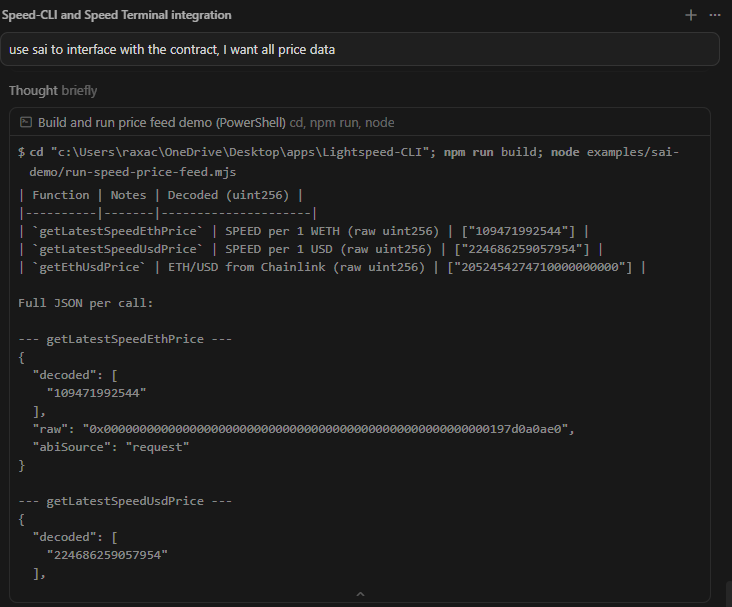Start a new chat with plus icon

click(x=690, y=15)
